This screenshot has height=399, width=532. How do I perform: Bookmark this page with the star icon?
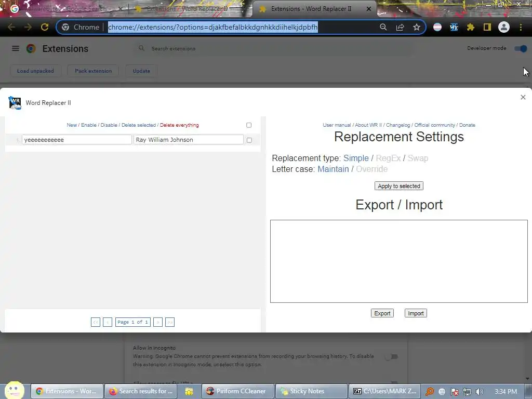417,27
